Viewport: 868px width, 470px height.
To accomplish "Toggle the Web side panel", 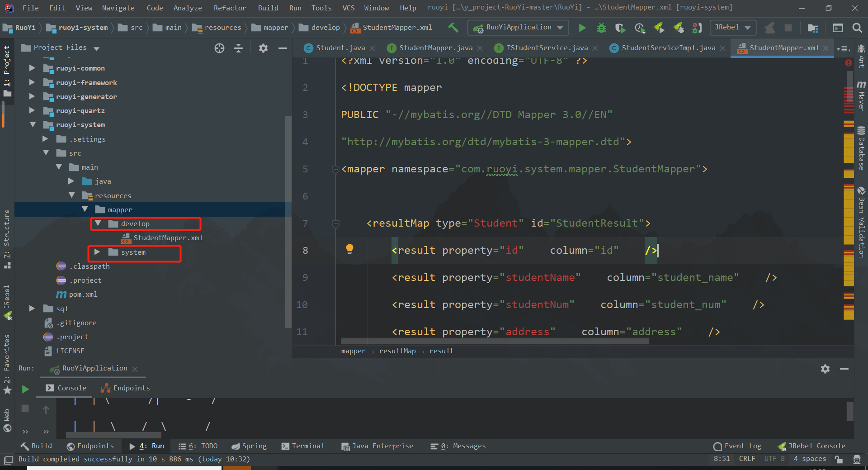I will [7, 420].
